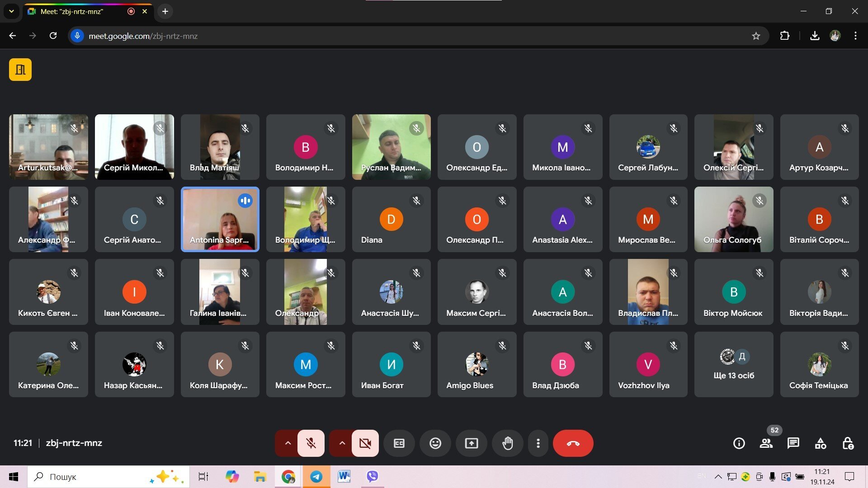Screen dimensions: 868x488
Task: Click the yellow room icon at top left
Action: coord(20,70)
